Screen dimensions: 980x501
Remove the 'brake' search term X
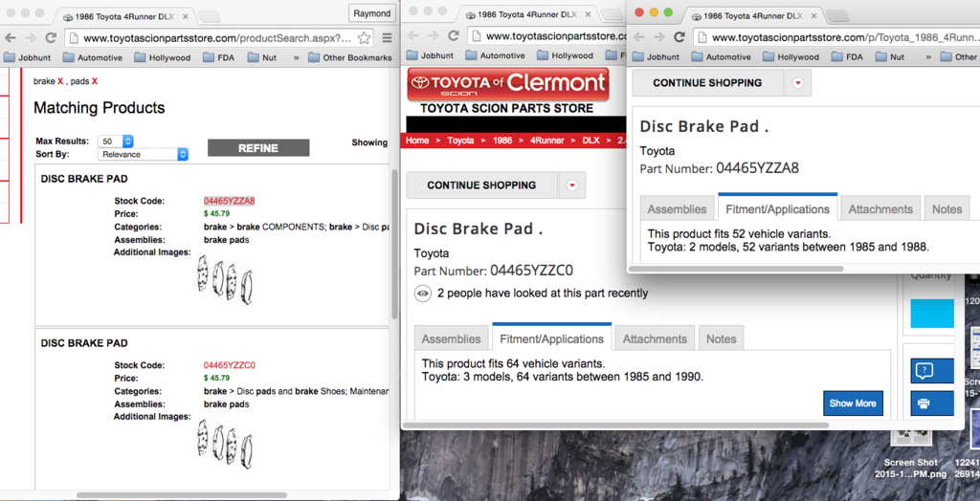pos(60,81)
